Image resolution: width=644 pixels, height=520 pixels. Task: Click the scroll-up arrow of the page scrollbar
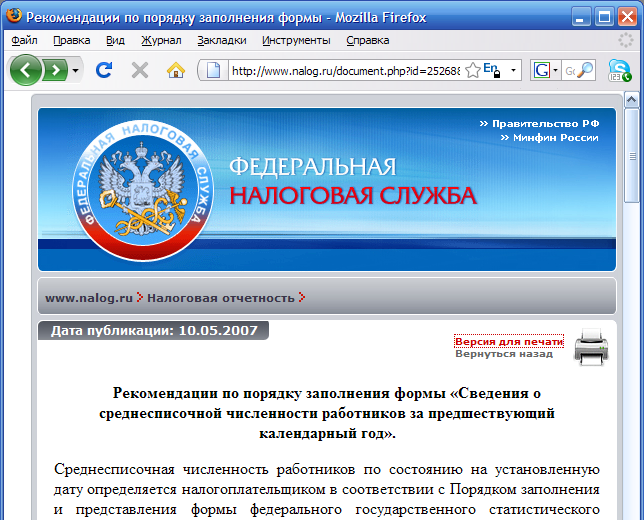click(x=631, y=99)
